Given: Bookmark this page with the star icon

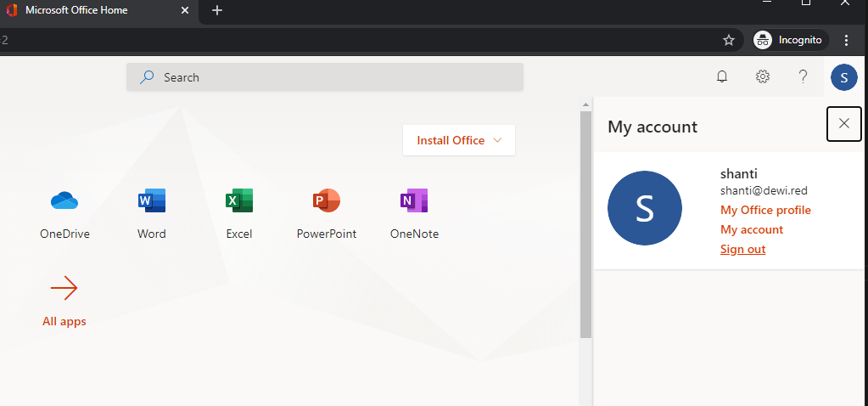Looking at the screenshot, I should 728,40.
